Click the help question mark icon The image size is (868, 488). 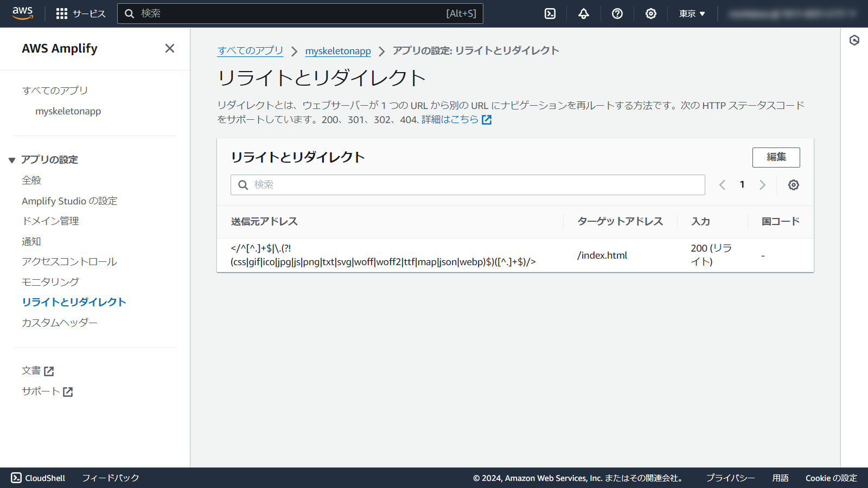(x=617, y=14)
